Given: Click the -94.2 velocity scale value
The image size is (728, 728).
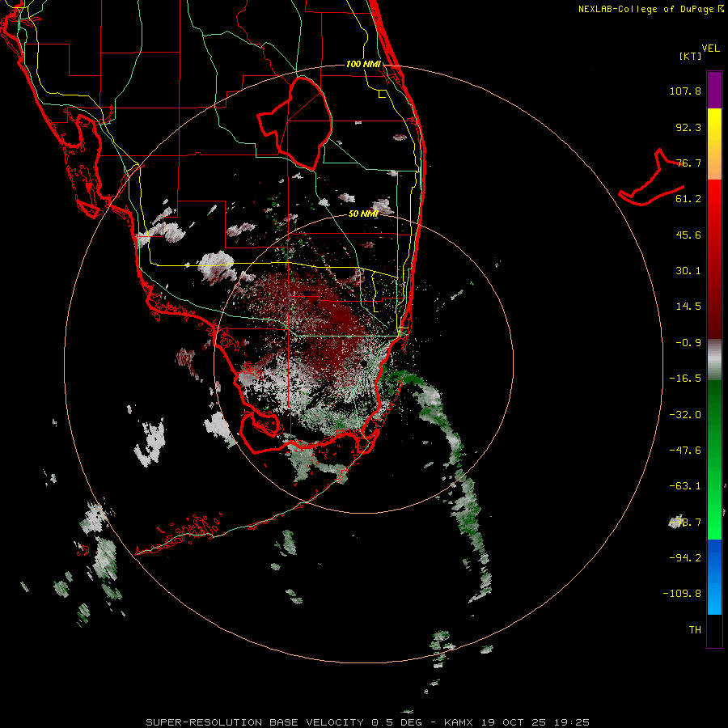Looking at the screenshot, I should pyautogui.click(x=685, y=557).
